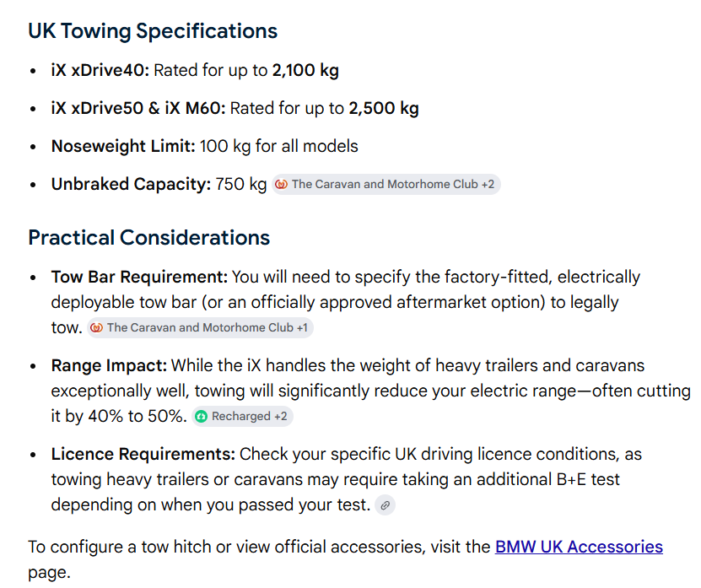Open Caravan and Motorhome Club +1 citation
Screen dimensions: 701x588
point(200,328)
